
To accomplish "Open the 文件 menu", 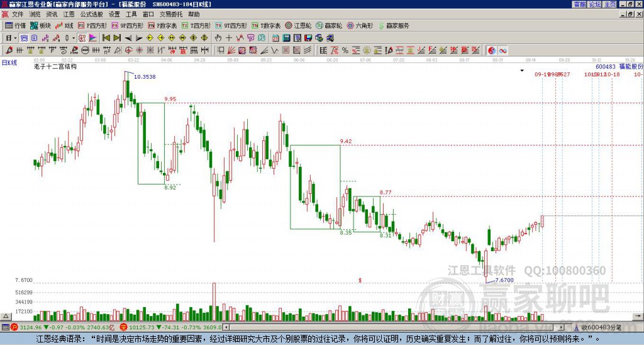I will pos(17,14).
